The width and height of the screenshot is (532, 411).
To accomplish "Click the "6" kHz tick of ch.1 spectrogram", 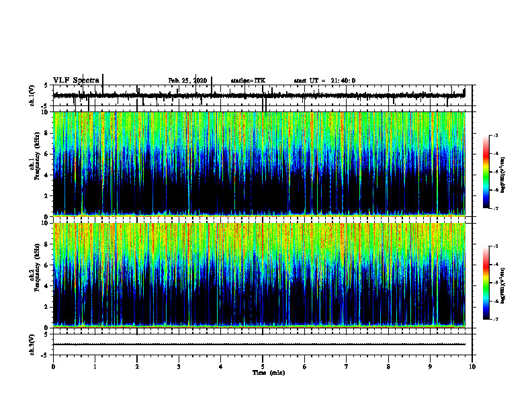I will (48, 154).
